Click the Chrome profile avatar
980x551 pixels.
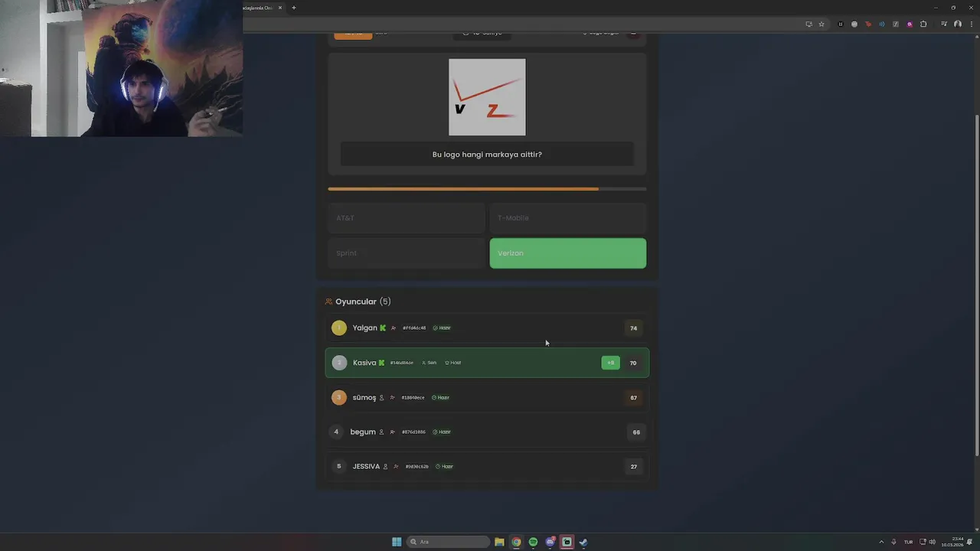pyautogui.click(x=957, y=24)
